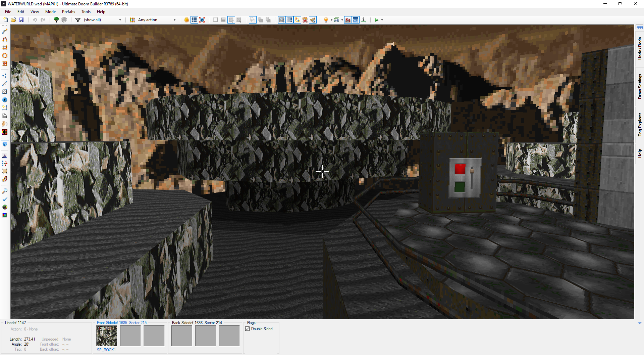Click the Linedef 1147 label

(15, 323)
